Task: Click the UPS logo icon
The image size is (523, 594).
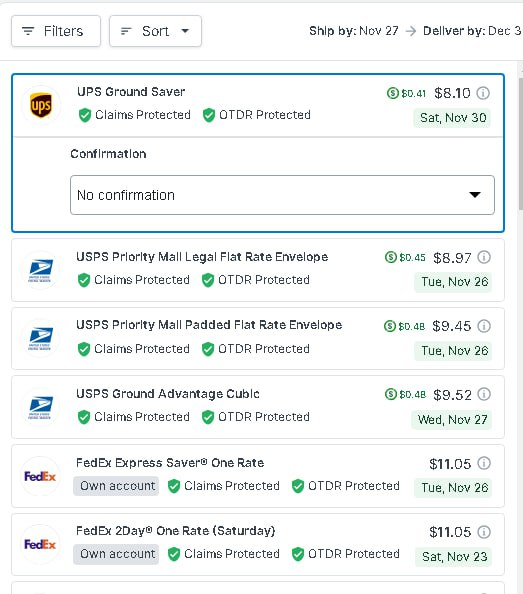Action: [41, 105]
